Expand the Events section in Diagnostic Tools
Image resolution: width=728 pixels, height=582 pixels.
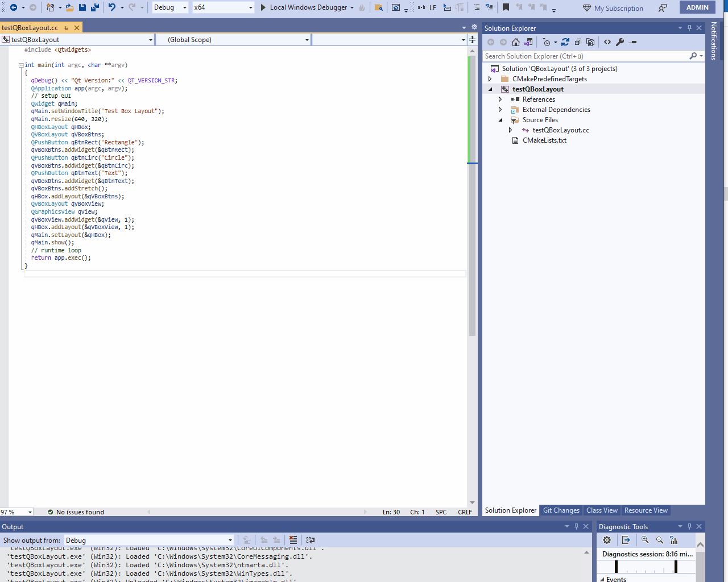tap(602, 579)
